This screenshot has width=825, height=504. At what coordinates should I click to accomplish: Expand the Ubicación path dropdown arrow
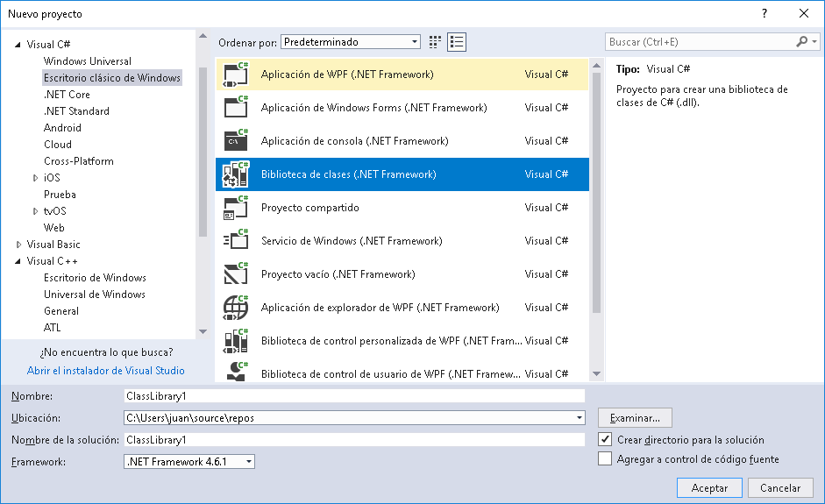(x=580, y=418)
